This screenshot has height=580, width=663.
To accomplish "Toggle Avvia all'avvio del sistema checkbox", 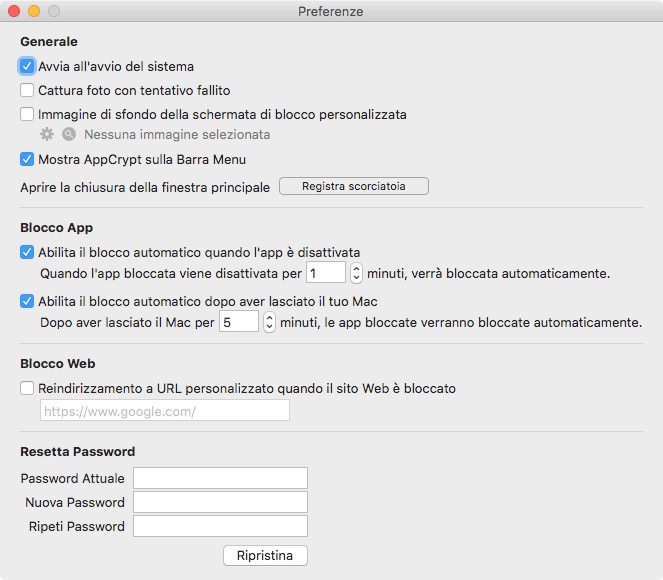I will tap(27, 67).
